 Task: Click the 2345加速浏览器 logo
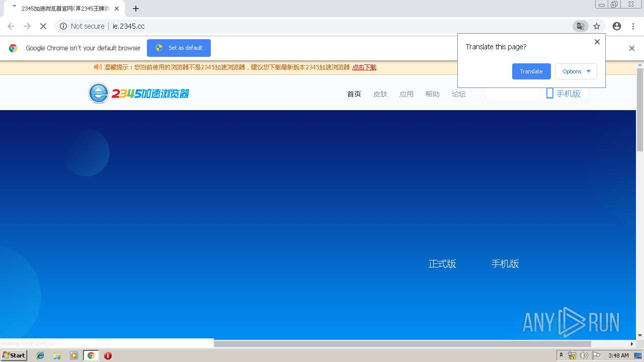pyautogui.click(x=139, y=93)
